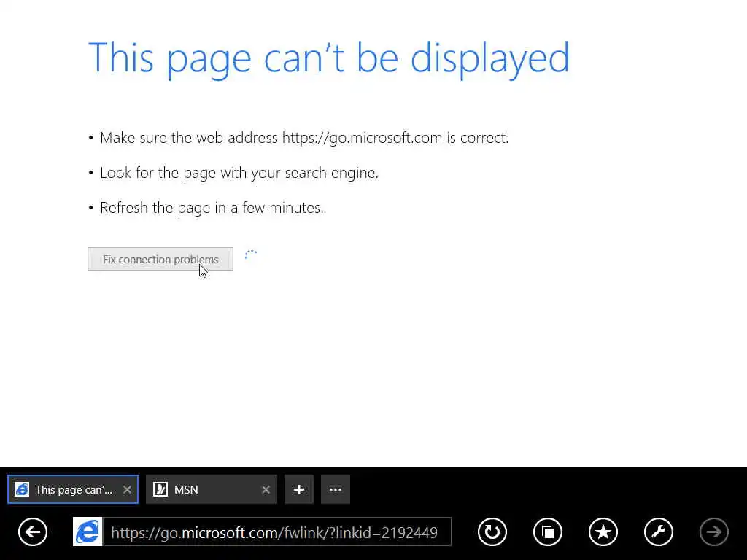Click the Internet Explorer site icon beside address bar
747x560 pixels.
[88, 532]
